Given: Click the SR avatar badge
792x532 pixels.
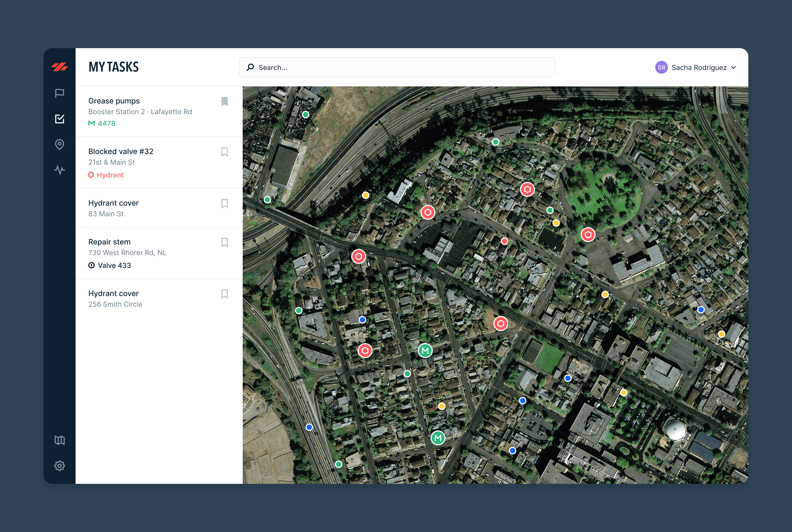Looking at the screenshot, I should click(661, 68).
